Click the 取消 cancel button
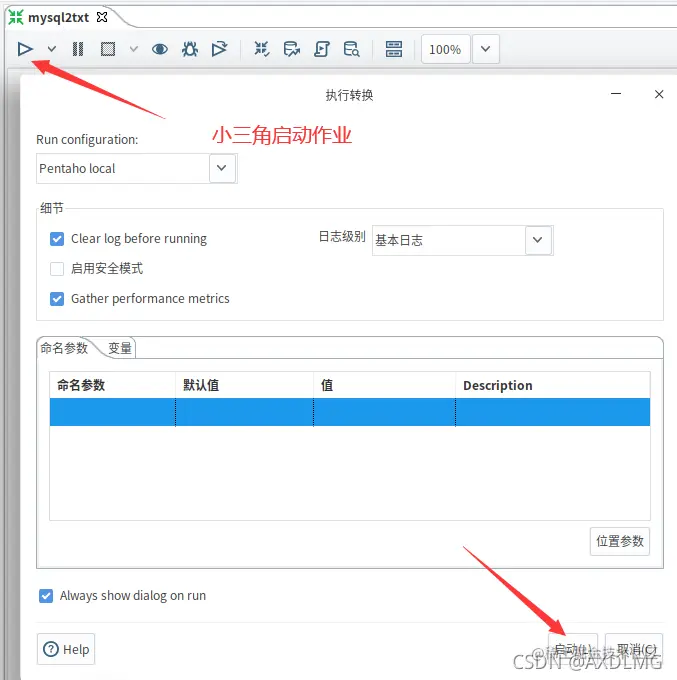677x680 pixels. pyautogui.click(x=634, y=649)
